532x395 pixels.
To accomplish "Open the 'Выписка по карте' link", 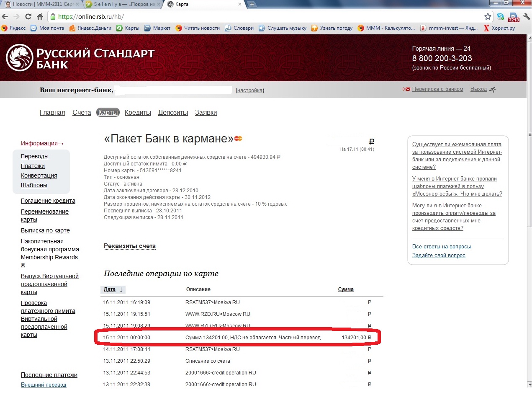I will (x=45, y=231).
